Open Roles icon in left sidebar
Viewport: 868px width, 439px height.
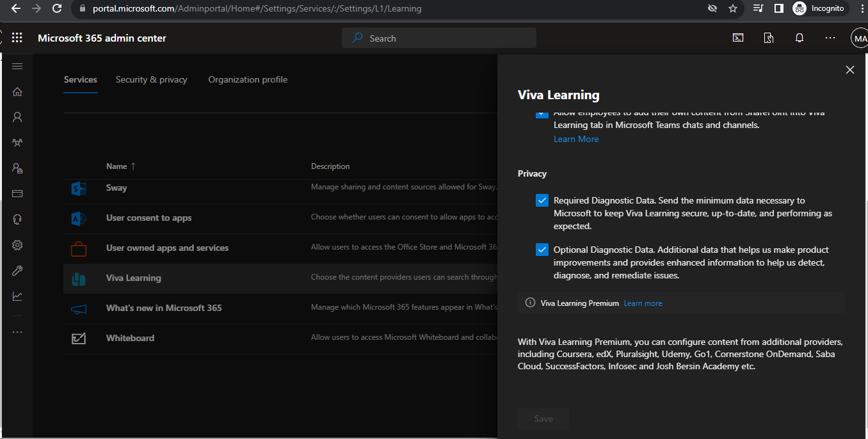[17, 168]
